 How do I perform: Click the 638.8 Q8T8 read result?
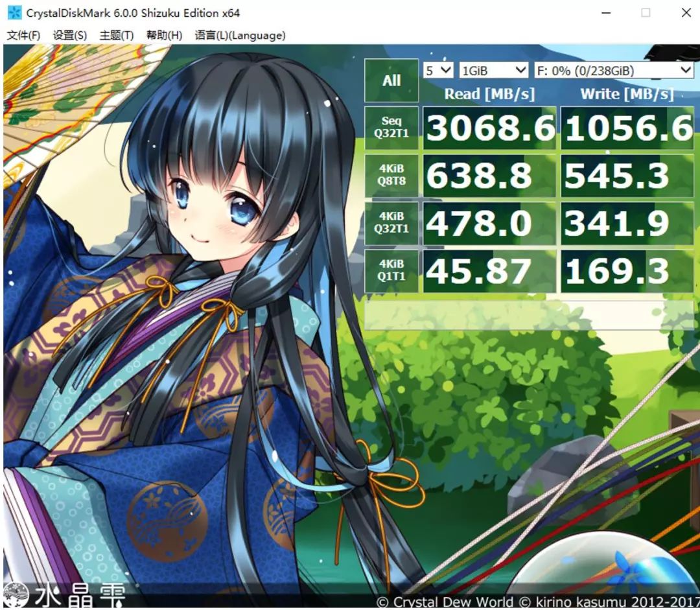click(490, 175)
